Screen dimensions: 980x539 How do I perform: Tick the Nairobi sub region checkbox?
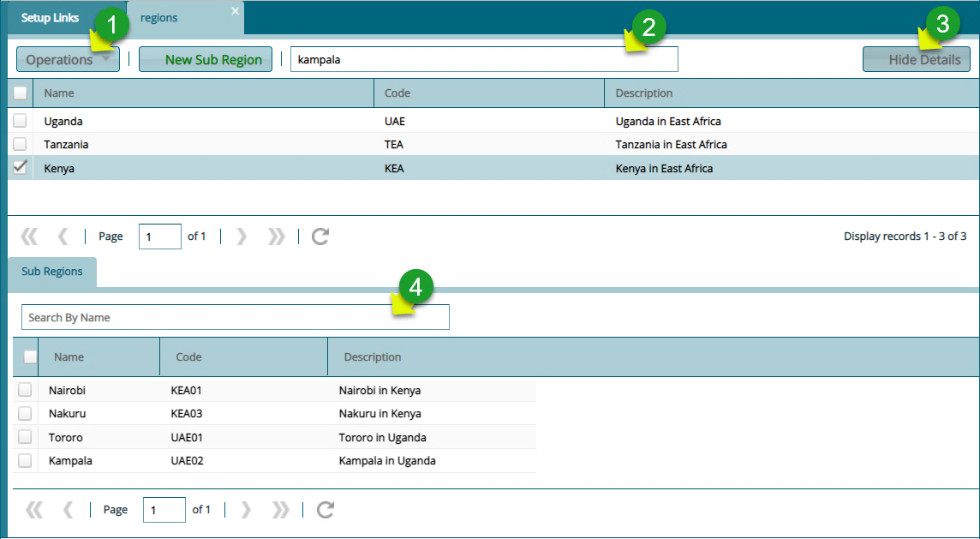[x=25, y=390]
